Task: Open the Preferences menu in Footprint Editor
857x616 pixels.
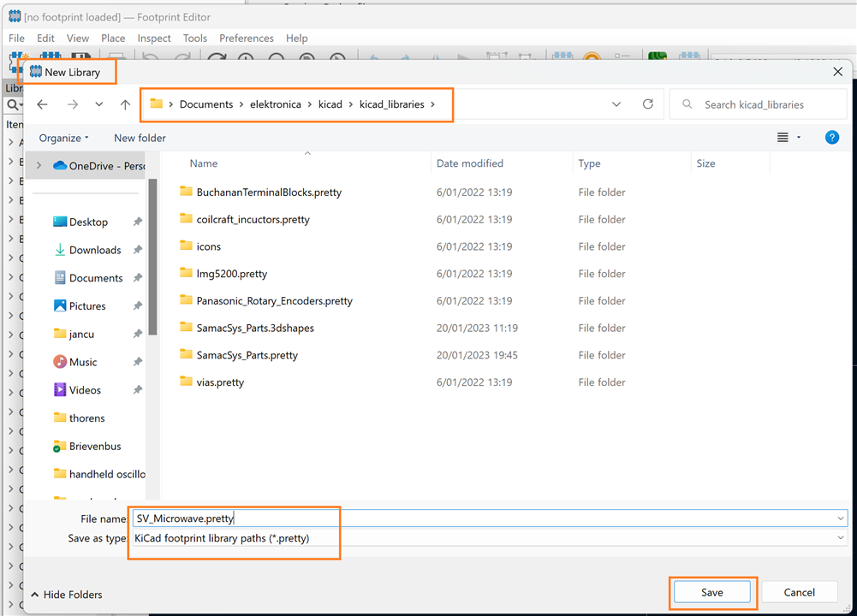Action: point(247,38)
